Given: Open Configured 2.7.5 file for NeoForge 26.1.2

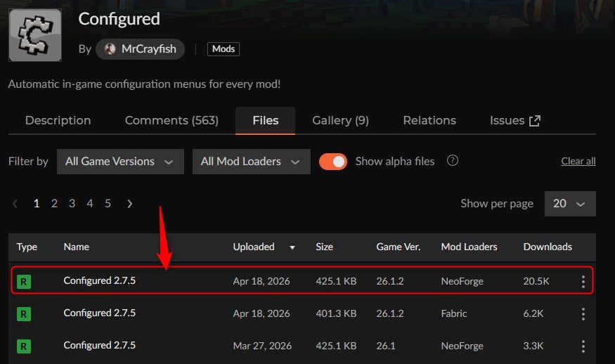Looking at the screenshot, I should coord(100,281).
